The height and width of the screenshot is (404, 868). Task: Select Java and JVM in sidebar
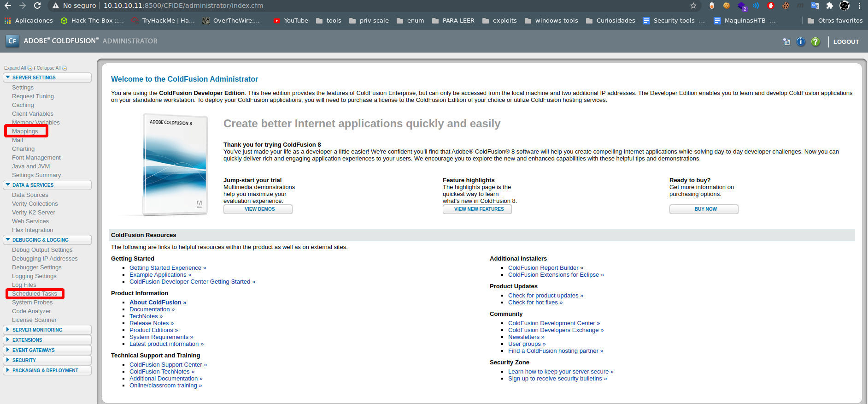pos(31,166)
